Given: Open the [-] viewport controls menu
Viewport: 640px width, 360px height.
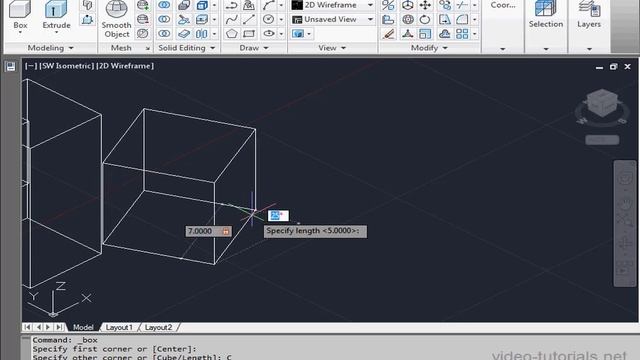Looking at the screenshot, I should coord(31,66).
